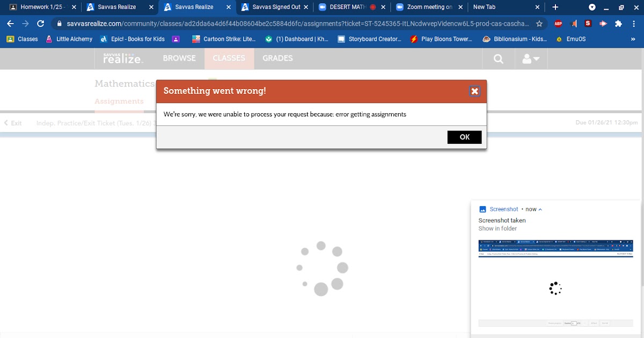Open the BROWSE menu in Realize
The height and width of the screenshot is (338, 644).
(x=179, y=58)
